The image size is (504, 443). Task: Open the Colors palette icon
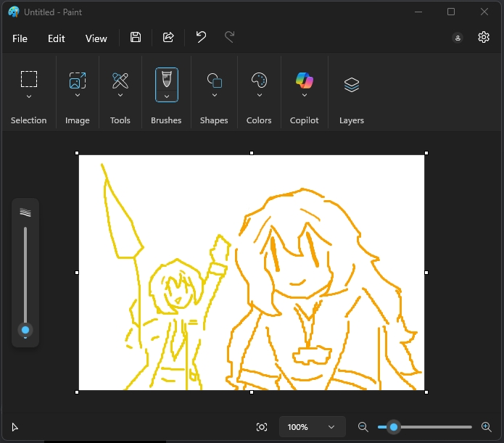click(x=259, y=80)
